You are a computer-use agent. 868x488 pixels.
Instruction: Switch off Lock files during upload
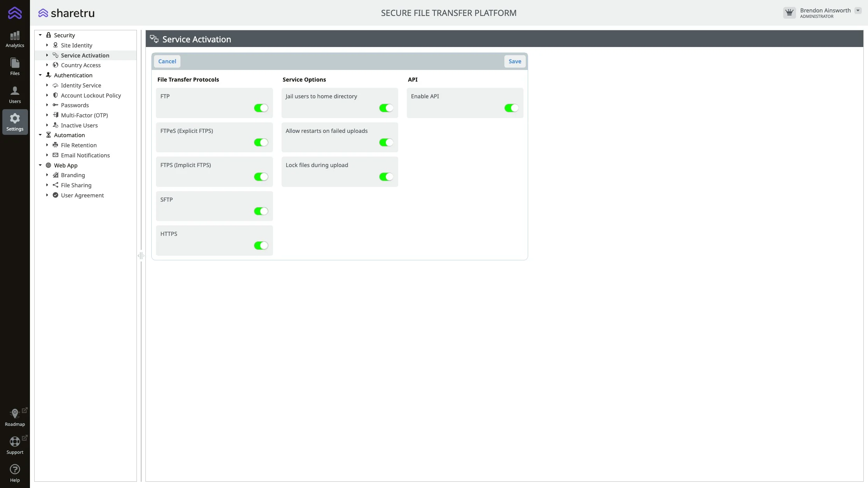[x=386, y=177]
